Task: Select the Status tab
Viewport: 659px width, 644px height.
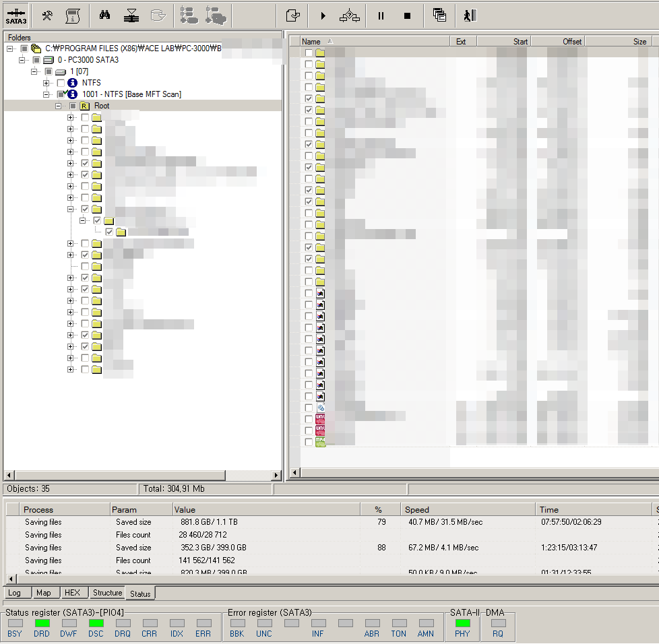Action: (140, 593)
